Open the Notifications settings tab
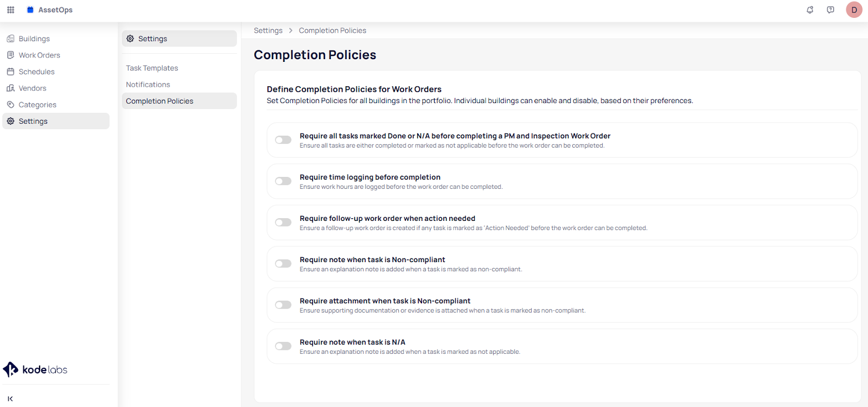The width and height of the screenshot is (868, 407). coord(148,85)
